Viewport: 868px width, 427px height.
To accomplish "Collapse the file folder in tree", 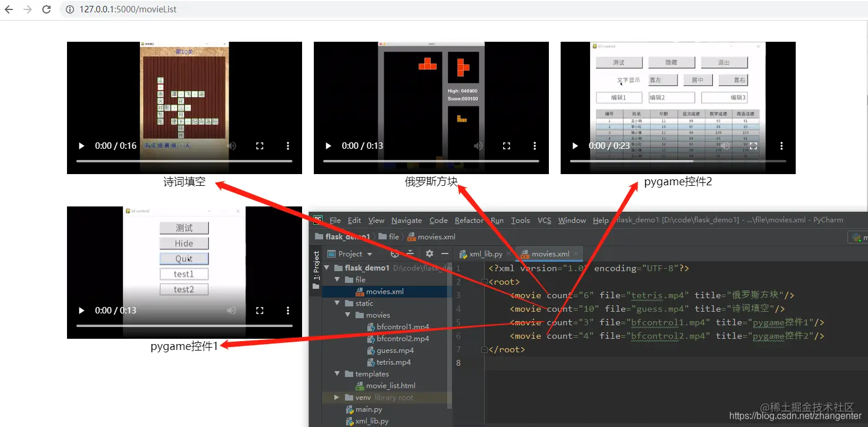I will [338, 280].
